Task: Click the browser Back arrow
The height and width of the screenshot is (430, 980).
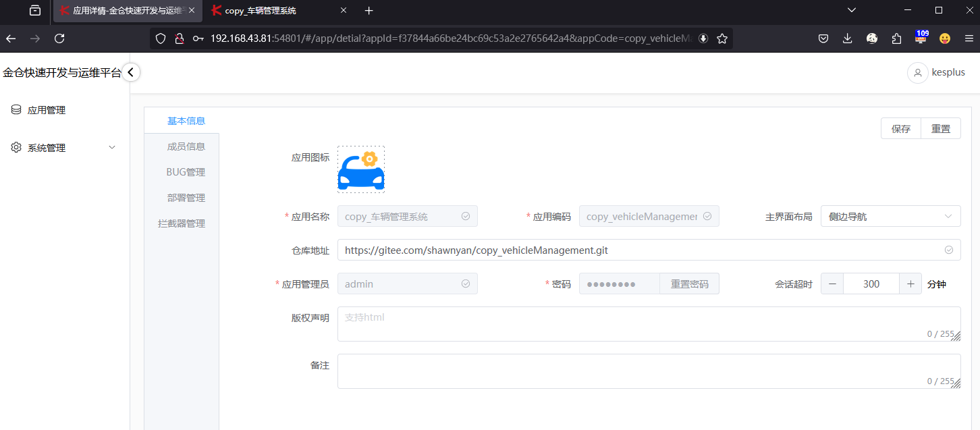Action: [x=11, y=38]
